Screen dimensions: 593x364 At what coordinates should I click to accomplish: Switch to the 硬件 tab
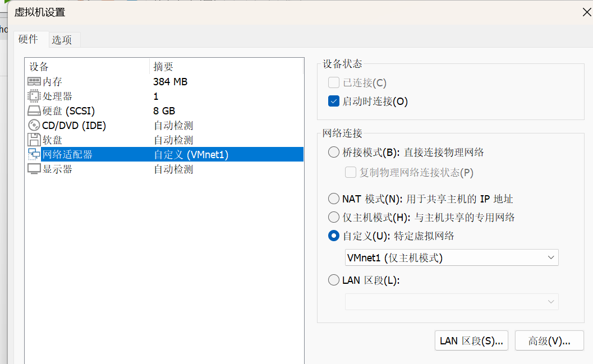tap(28, 39)
